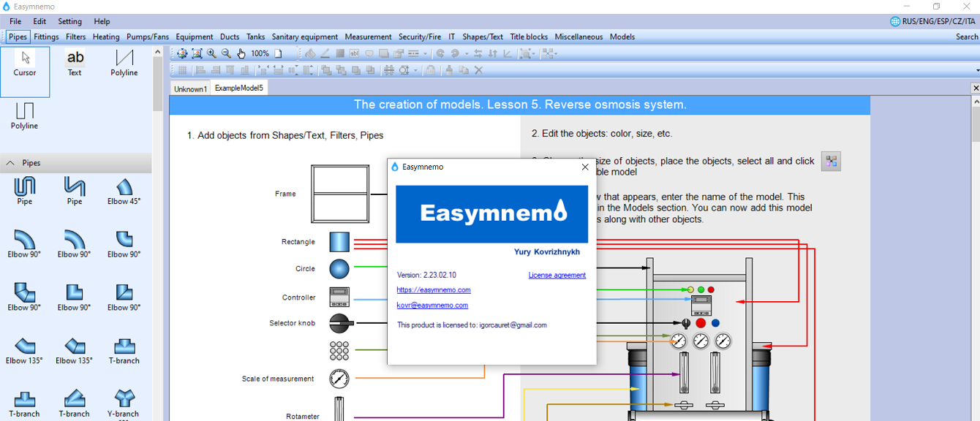Open the Pumps/Fans category
This screenshot has height=421, width=980.
click(148, 37)
